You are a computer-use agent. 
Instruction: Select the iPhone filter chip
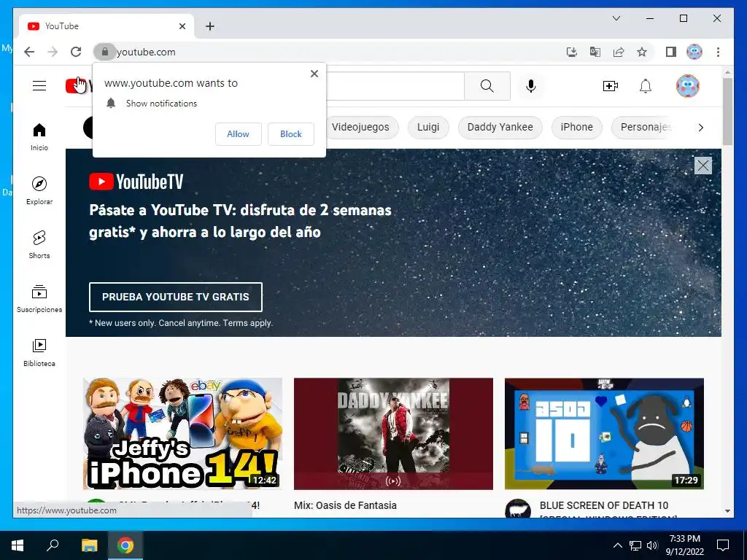[577, 127]
